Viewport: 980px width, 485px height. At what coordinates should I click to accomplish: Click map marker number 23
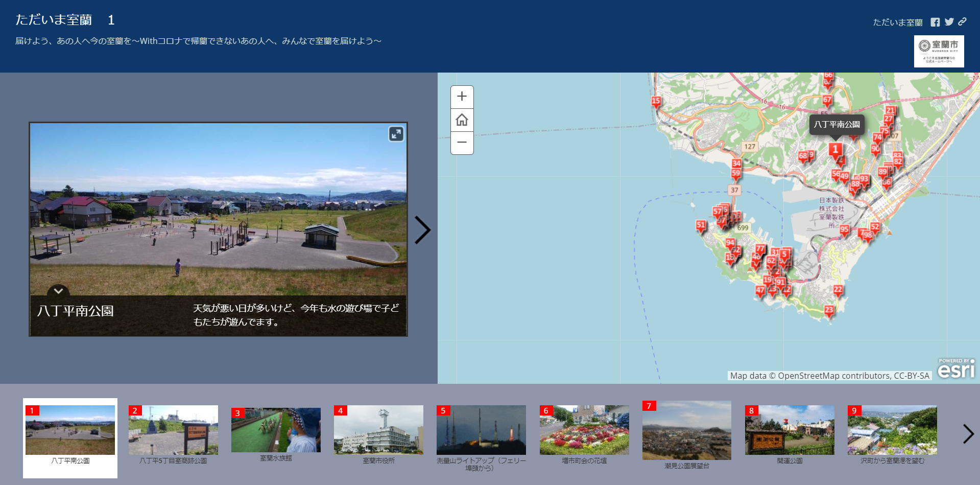(829, 311)
